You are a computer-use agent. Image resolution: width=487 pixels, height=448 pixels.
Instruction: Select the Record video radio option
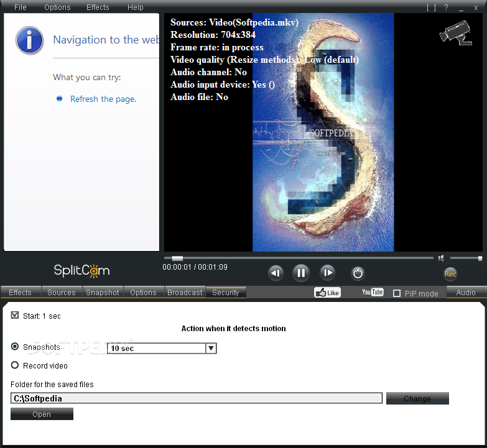pyautogui.click(x=14, y=365)
